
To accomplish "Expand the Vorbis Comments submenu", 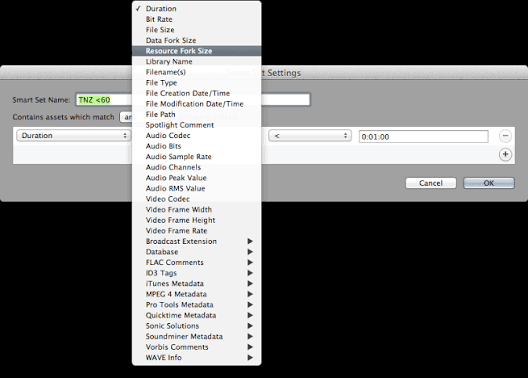I will click(197, 347).
